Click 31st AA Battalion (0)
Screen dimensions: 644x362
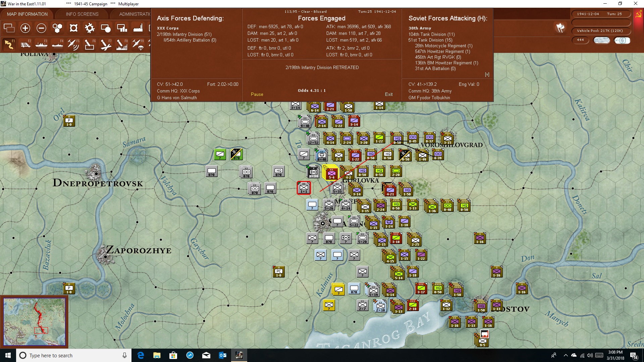[x=435, y=68]
